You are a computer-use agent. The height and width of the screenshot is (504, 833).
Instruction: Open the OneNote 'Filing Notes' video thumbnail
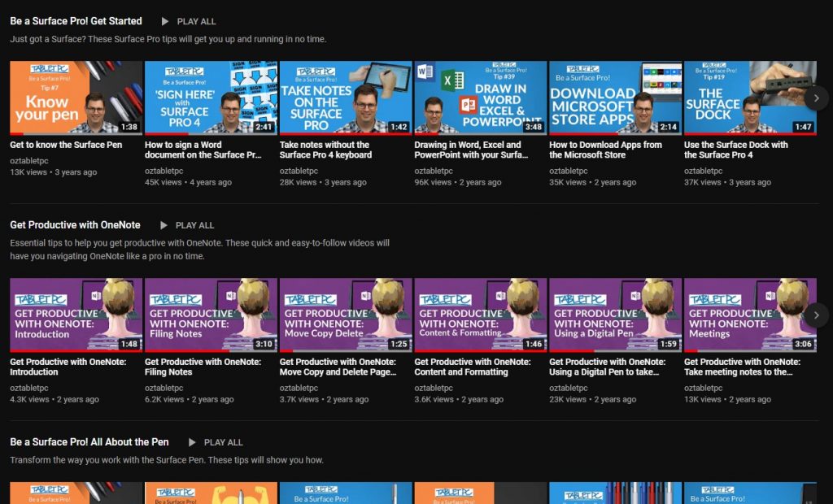(211, 315)
